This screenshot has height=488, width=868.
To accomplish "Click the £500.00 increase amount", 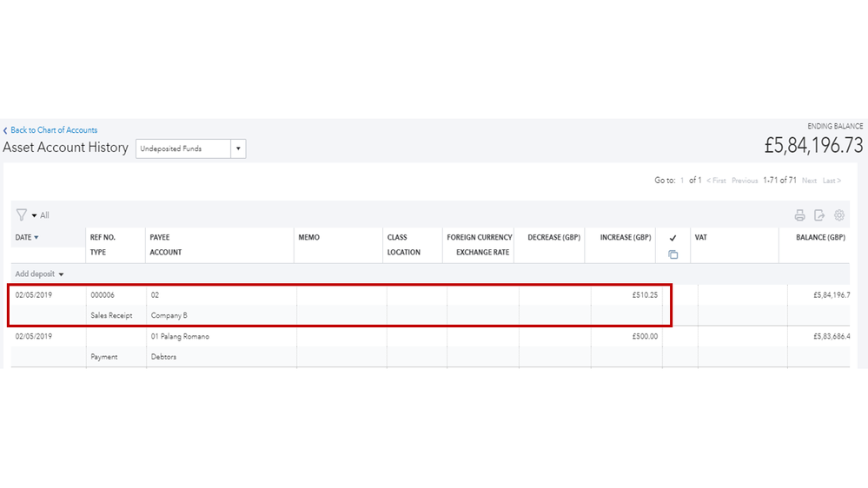I will point(645,336).
